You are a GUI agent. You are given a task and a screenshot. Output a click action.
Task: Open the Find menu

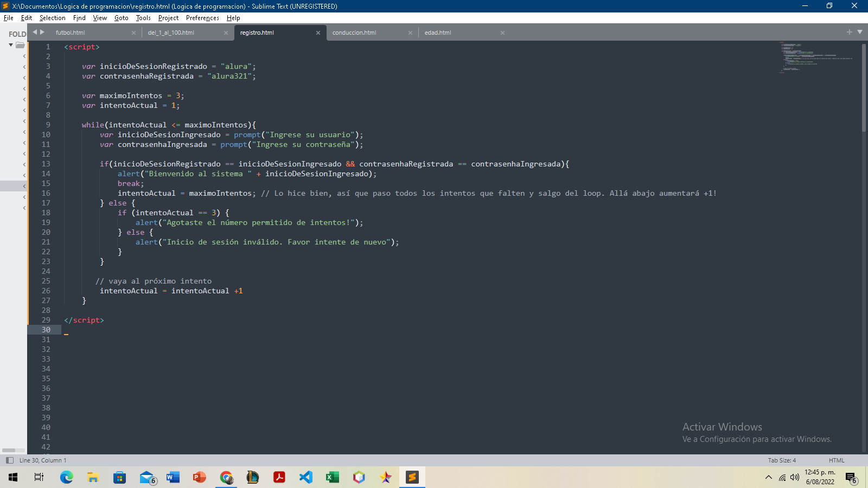click(x=79, y=18)
